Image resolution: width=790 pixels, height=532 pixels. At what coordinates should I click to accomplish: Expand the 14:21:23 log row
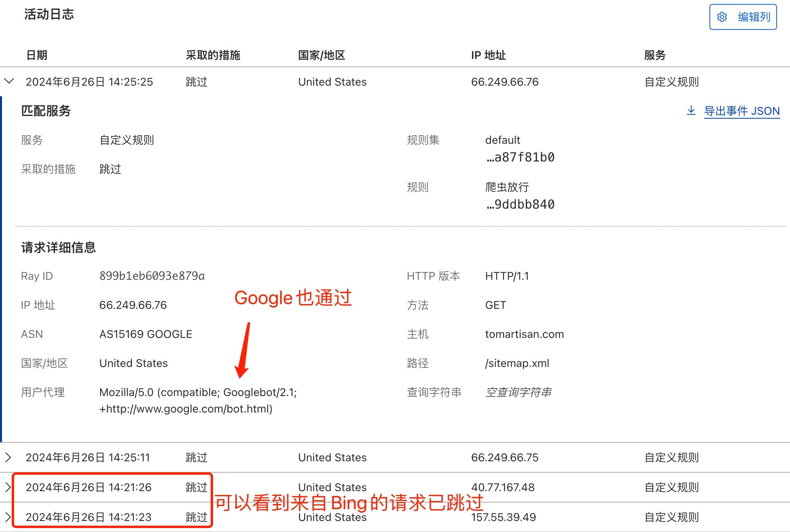tap(8, 517)
